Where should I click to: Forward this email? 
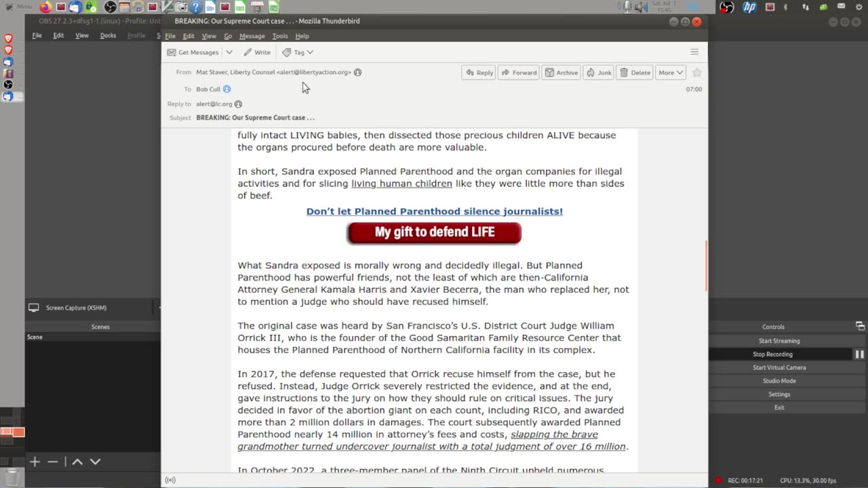[x=519, y=73]
